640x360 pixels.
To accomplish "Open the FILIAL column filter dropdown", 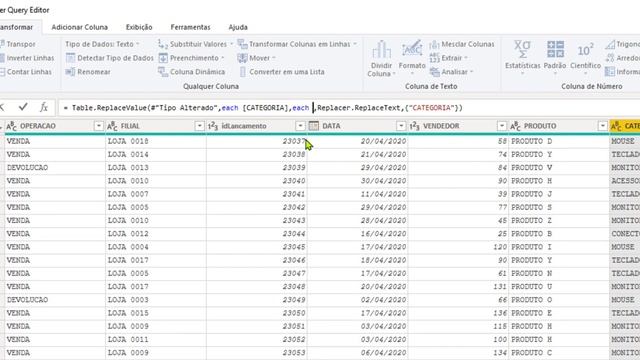I will click(x=199, y=126).
